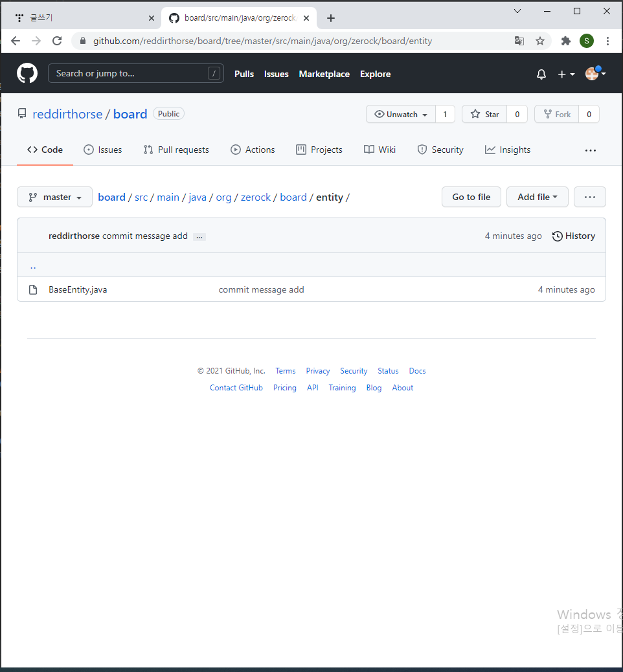The image size is (623, 672).
Task: Select the Code tab
Action: coord(45,150)
